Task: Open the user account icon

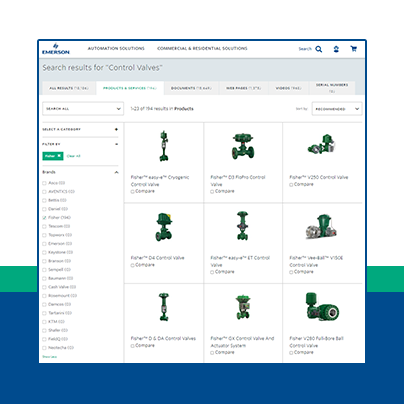Action: 336,49
